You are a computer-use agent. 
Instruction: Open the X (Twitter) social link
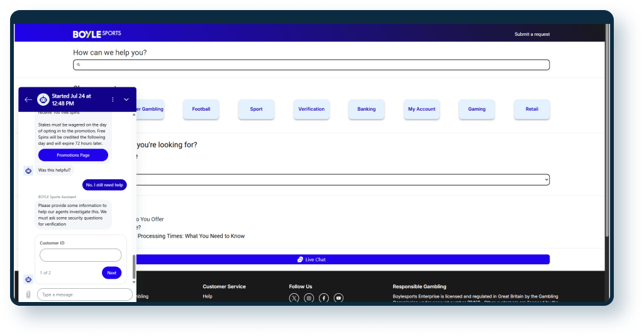(x=294, y=298)
